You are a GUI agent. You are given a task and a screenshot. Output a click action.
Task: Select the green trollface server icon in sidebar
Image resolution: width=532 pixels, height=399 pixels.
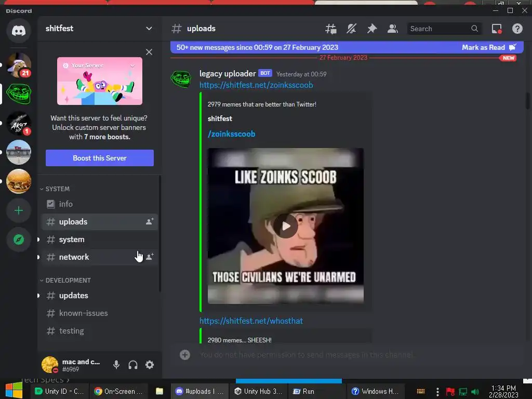click(19, 94)
